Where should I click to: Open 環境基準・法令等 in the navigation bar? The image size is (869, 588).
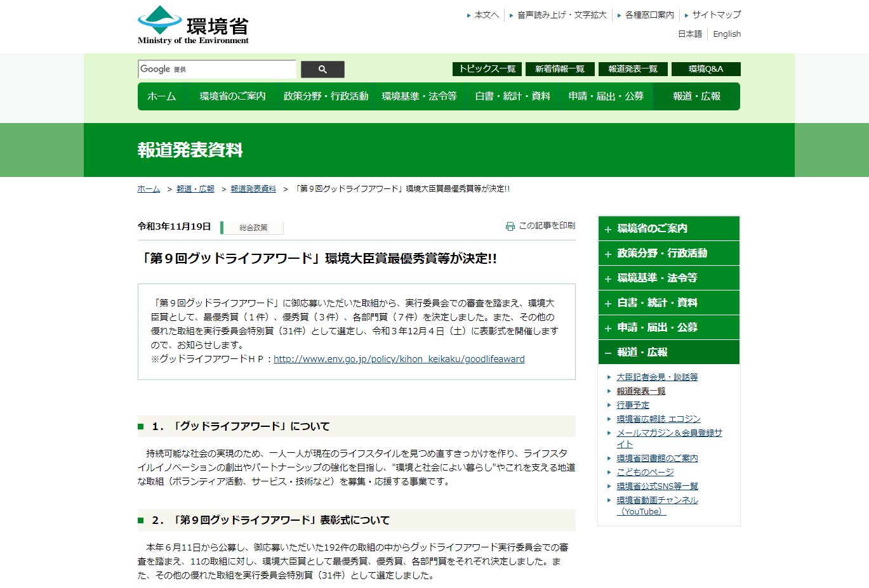(419, 96)
